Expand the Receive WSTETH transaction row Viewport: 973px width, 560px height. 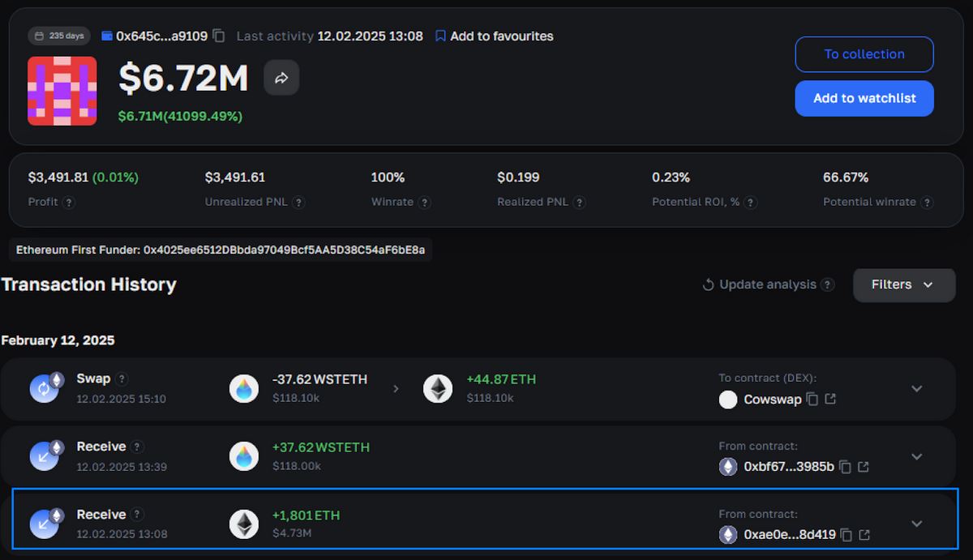pos(917,456)
